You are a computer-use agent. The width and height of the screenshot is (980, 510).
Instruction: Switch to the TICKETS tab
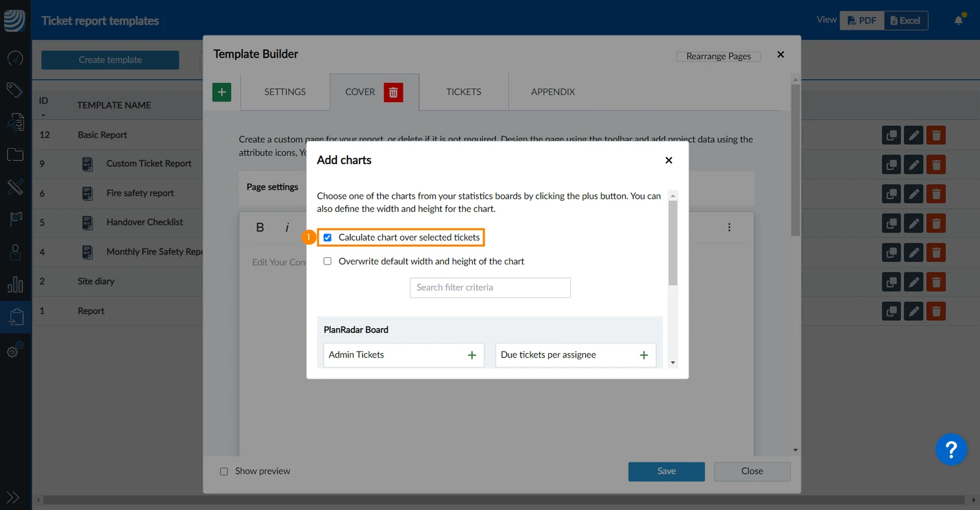[x=464, y=92]
